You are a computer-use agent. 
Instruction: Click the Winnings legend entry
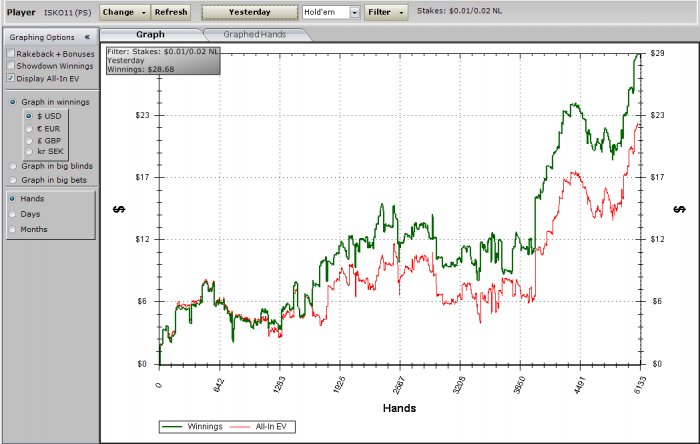[x=192, y=427]
